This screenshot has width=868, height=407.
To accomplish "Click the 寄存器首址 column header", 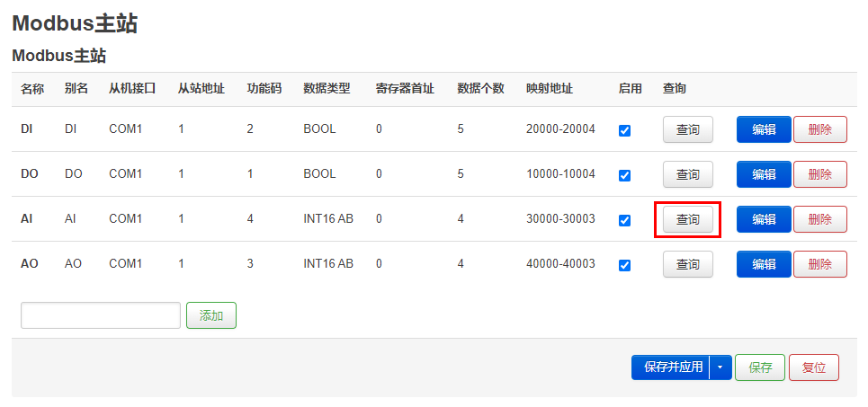I will click(x=405, y=88).
